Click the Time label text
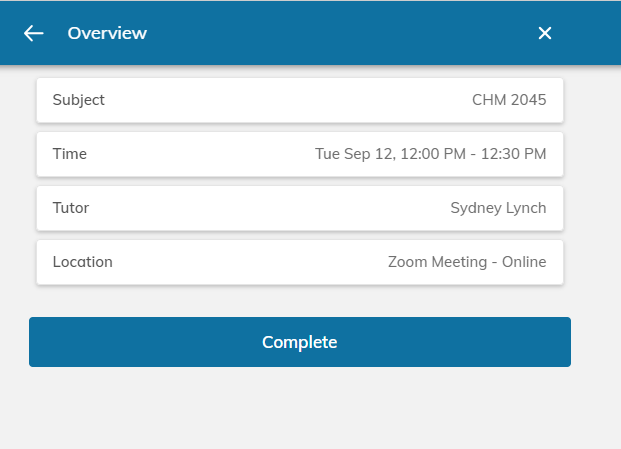 point(70,154)
